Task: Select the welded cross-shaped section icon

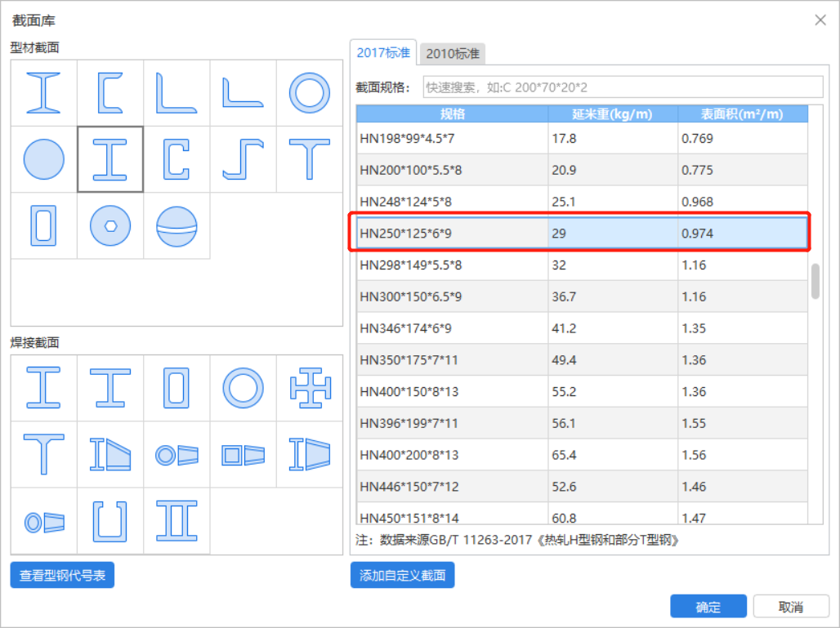Action: [x=309, y=388]
